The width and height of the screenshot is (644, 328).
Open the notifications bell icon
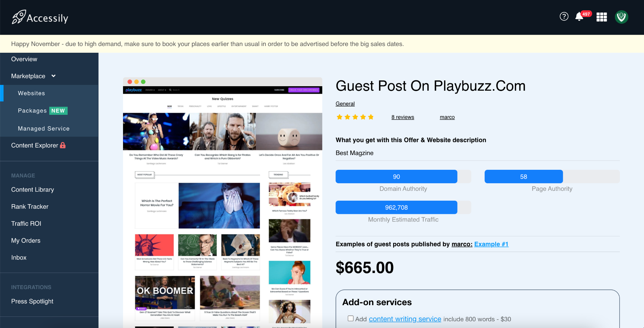pos(579,16)
